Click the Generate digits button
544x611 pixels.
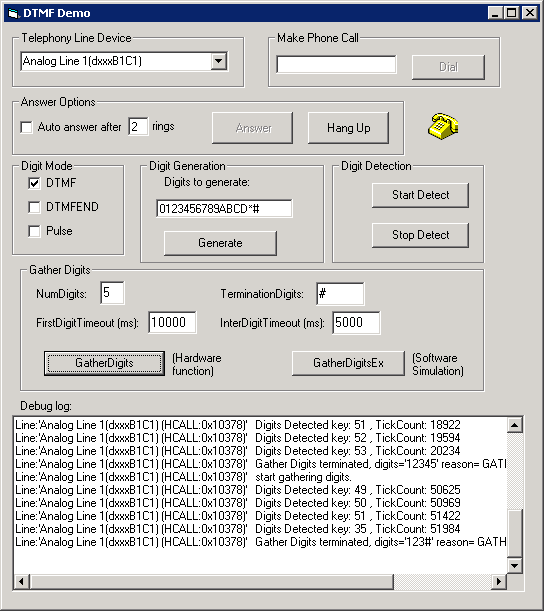pyautogui.click(x=220, y=243)
